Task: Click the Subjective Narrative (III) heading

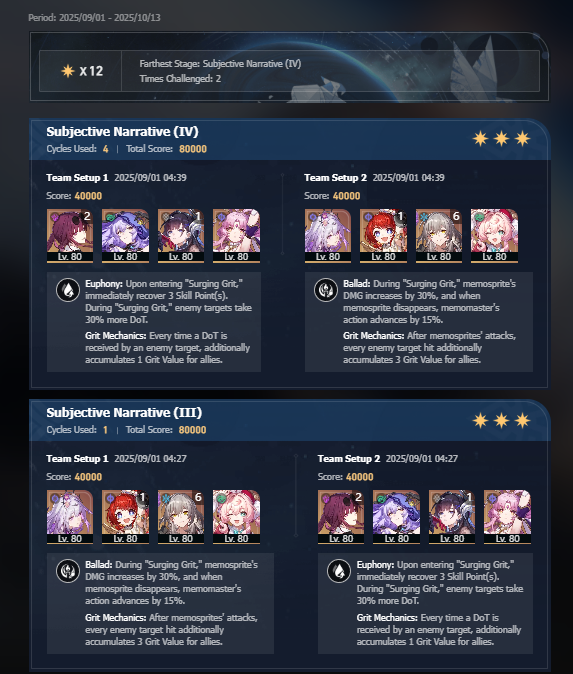Action: (124, 413)
